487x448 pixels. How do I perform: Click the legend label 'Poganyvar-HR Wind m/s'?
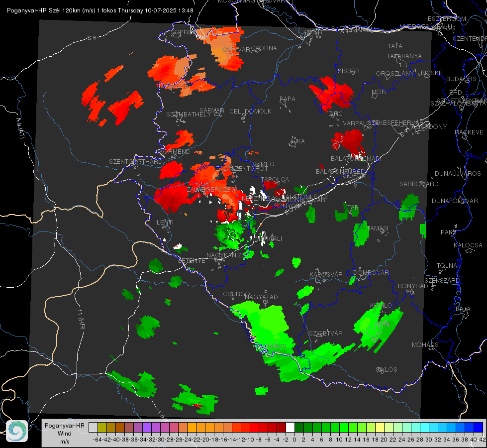[x=65, y=433]
